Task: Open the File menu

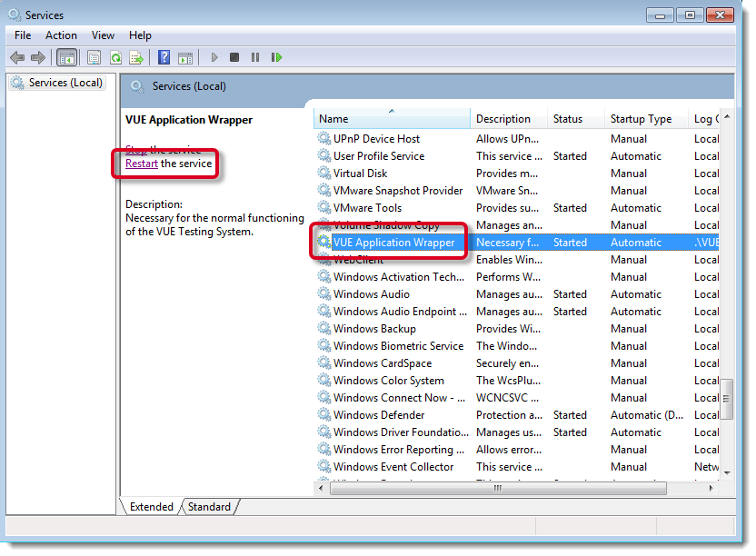Action: click(23, 35)
